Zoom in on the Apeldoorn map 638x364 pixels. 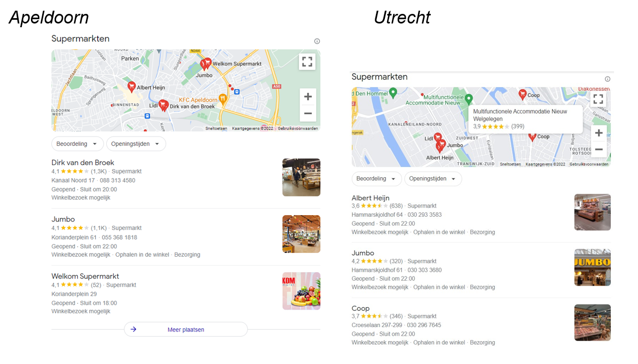[308, 97]
